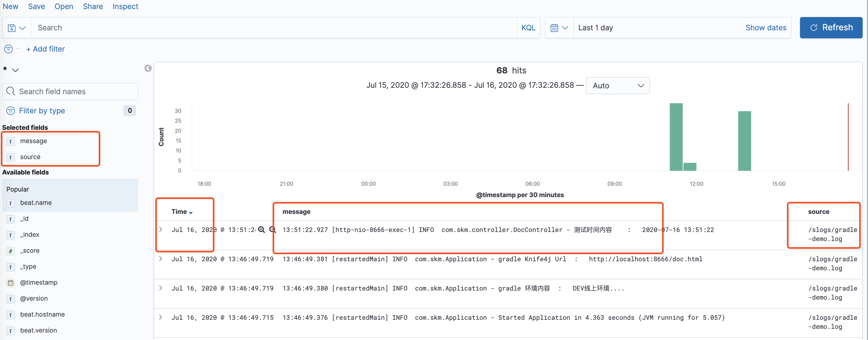The width and height of the screenshot is (868, 340).
Task: Click the @timestamp date field icon
Action: pos(11,283)
